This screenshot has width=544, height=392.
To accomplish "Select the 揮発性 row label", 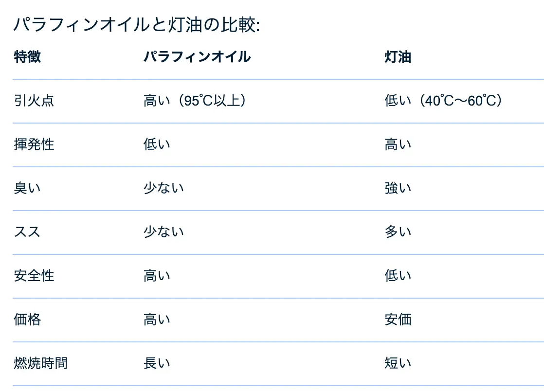I will [34, 144].
